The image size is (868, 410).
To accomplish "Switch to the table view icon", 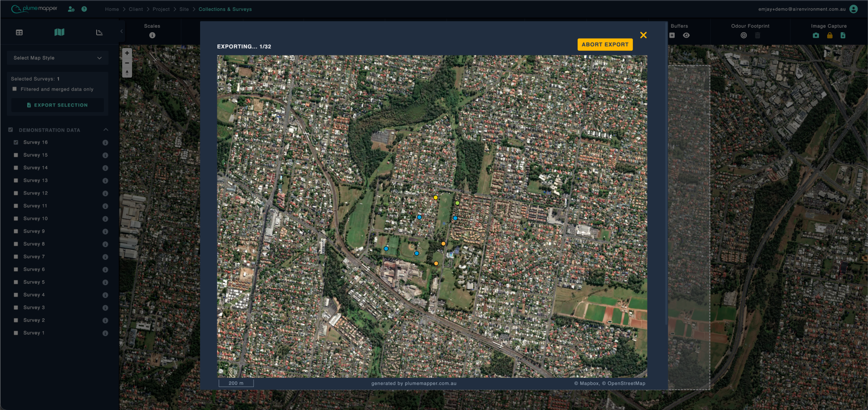I will click(x=19, y=32).
